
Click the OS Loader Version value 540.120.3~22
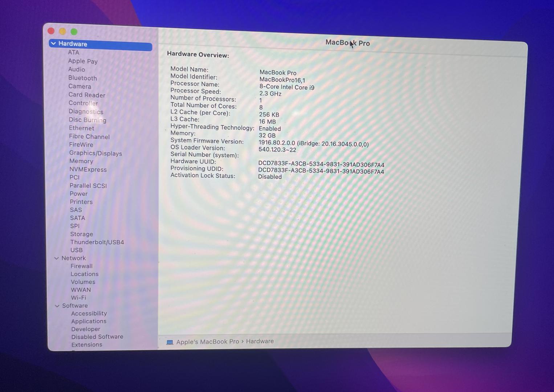[x=277, y=150]
